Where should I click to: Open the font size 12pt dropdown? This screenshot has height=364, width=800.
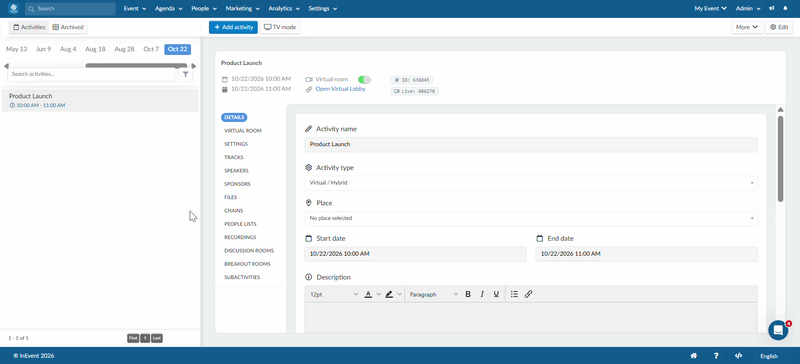(x=334, y=295)
